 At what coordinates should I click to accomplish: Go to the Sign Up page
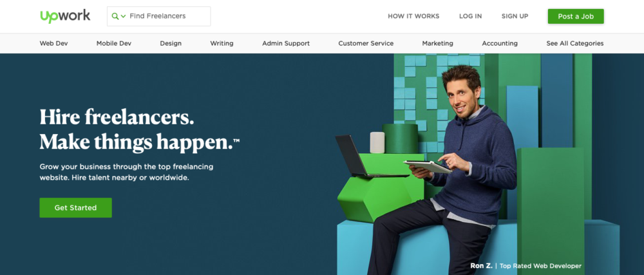tap(515, 16)
